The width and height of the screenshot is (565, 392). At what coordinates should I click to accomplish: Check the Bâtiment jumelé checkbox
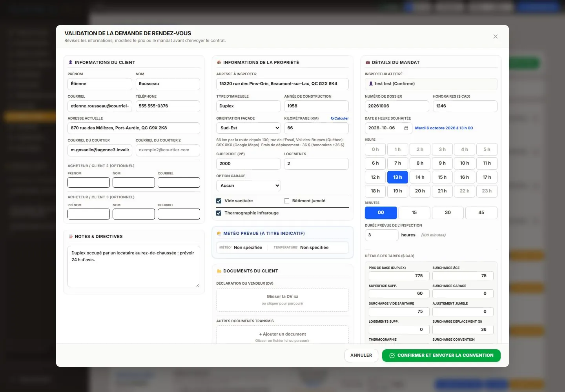tap(287, 201)
